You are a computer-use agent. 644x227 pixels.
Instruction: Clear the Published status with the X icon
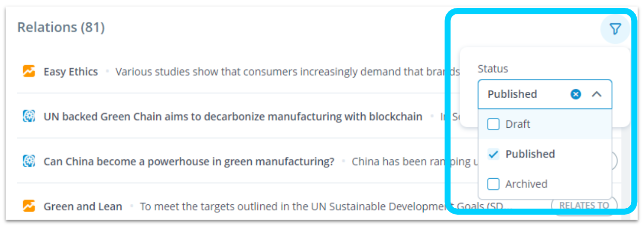576,94
